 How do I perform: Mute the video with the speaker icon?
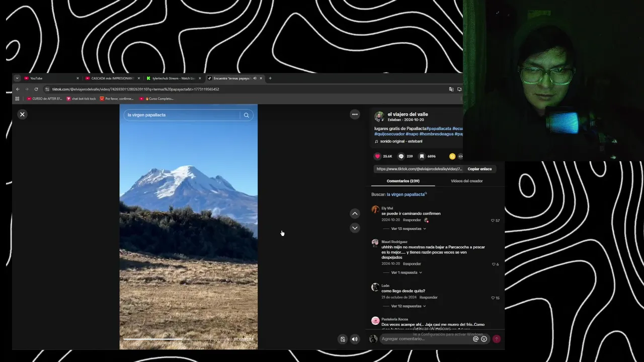pyautogui.click(x=355, y=339)
